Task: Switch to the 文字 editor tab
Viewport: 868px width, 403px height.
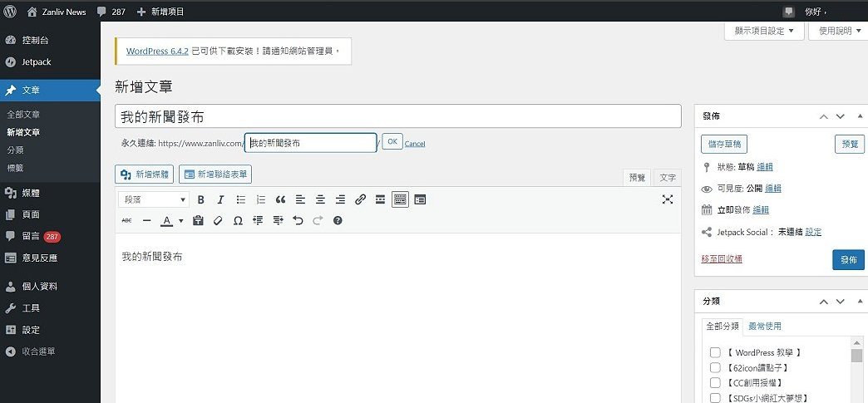Action: 668,178
